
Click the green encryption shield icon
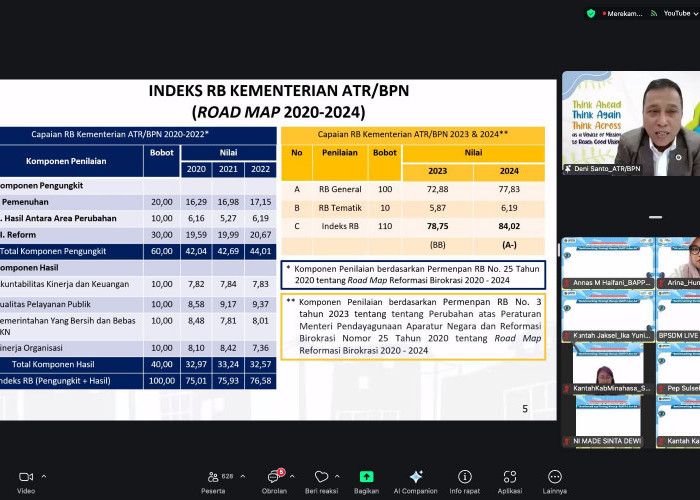click(x=592, y=13)
